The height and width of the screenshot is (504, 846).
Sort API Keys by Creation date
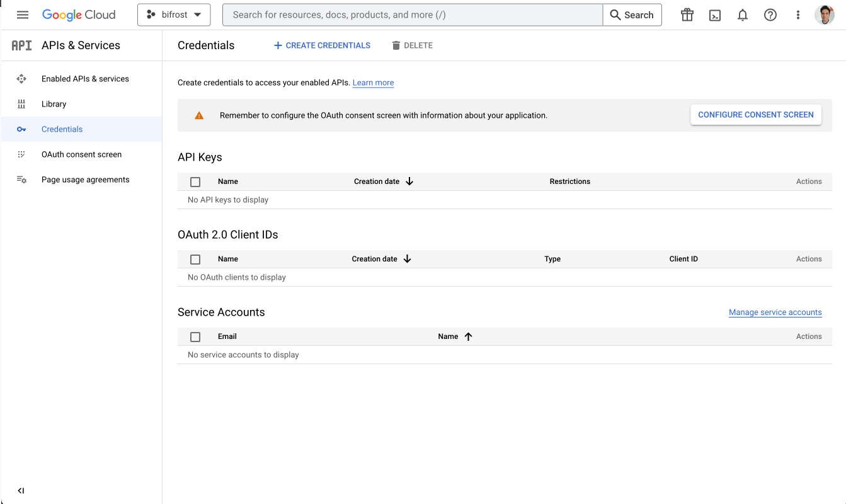click(x=377, y=181)
